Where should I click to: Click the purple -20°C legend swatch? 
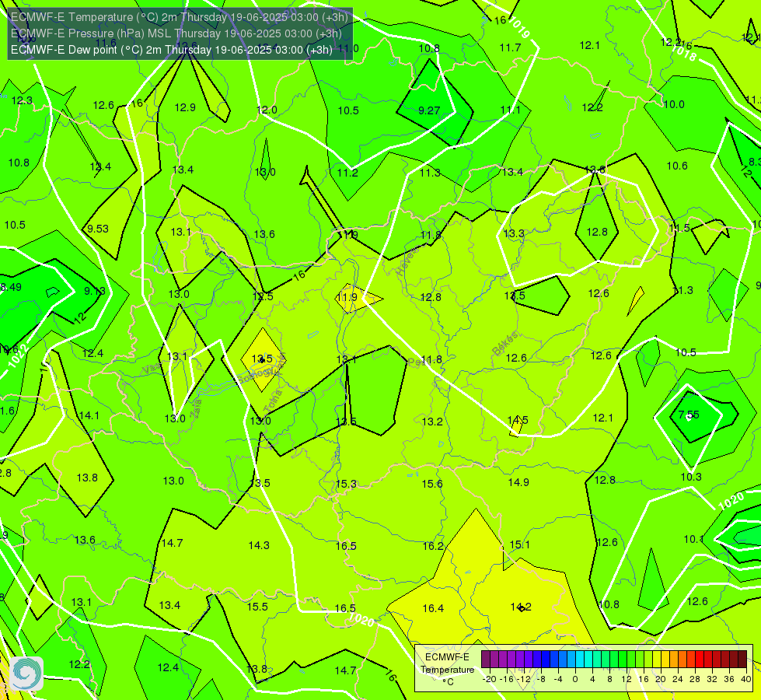486,660
